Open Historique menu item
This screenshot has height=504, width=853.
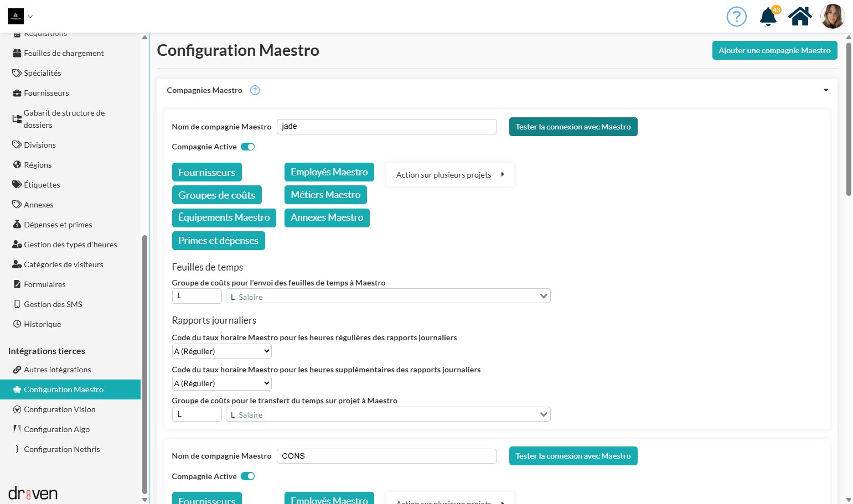coord(42,324)
